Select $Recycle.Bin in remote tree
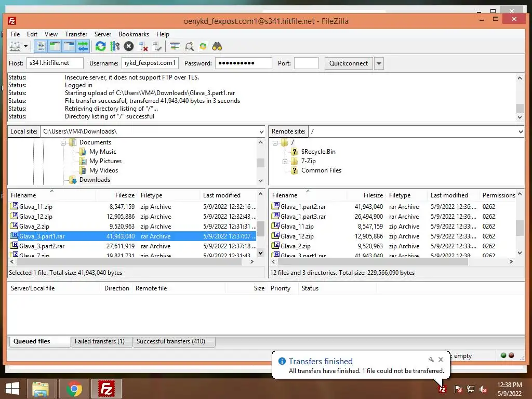The image size is (532, 399). pyautogui.click(x=318, y=152)
